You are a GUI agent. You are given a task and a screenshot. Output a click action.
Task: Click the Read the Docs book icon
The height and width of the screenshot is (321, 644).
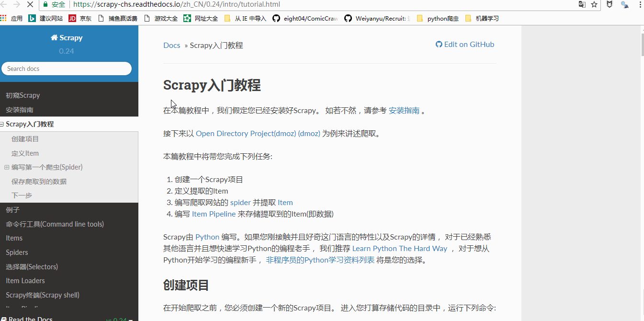point(3,319)
